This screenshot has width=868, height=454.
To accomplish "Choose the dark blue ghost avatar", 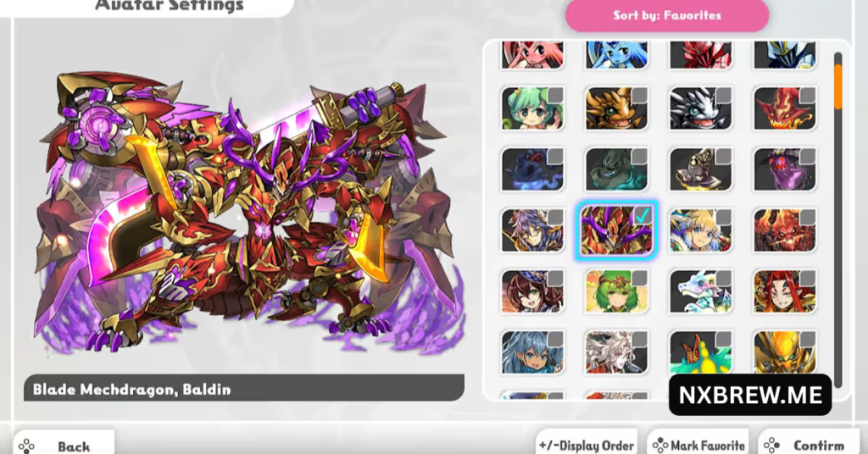I will [532, 169].
